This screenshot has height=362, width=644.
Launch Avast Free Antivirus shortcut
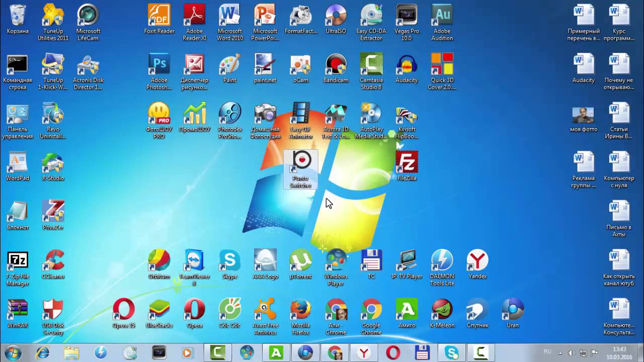coord(265,317)
